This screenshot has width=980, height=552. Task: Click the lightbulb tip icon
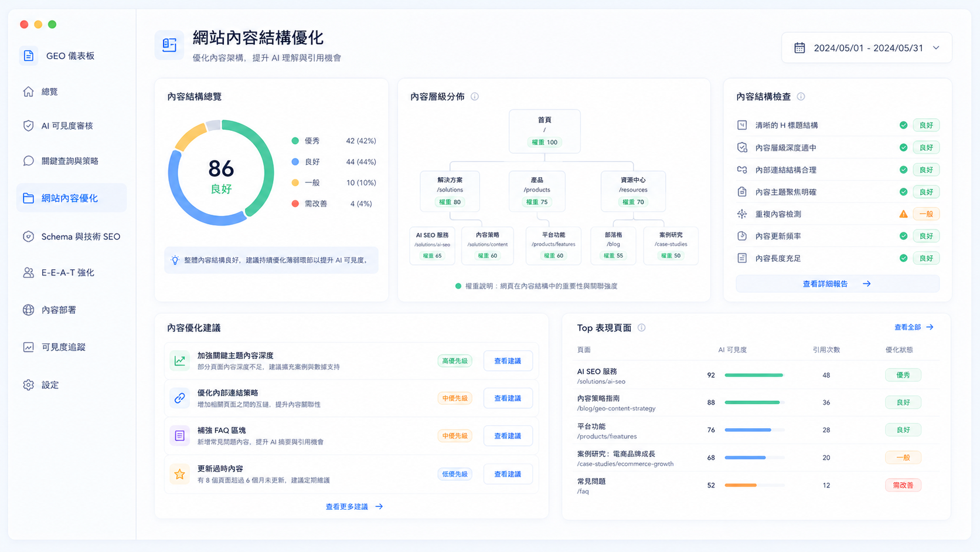tap(175, 260)
